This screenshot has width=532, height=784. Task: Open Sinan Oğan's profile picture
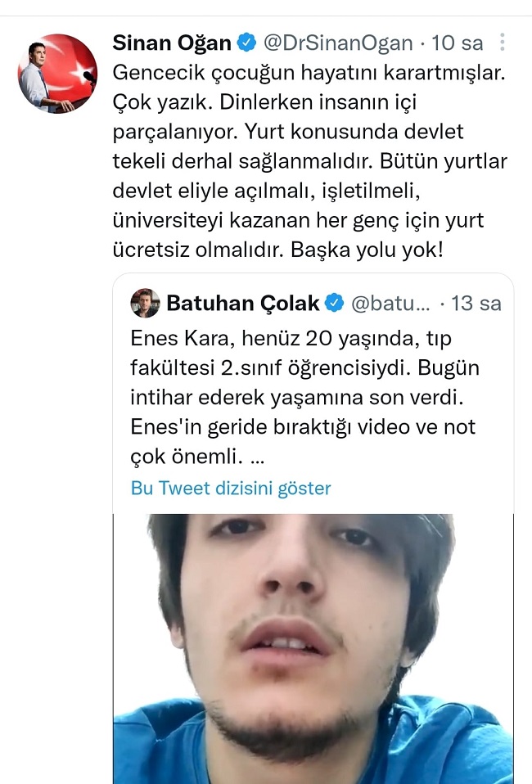57,73
